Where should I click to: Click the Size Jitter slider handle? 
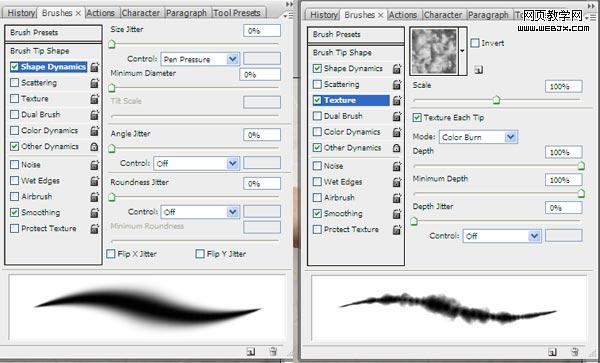112,44
